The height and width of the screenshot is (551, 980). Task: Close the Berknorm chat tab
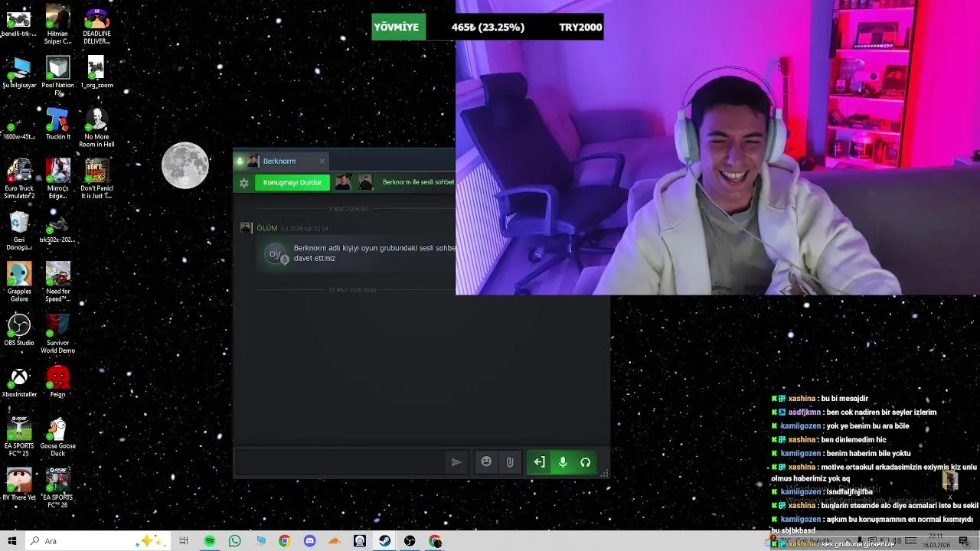tap(322, 161)
